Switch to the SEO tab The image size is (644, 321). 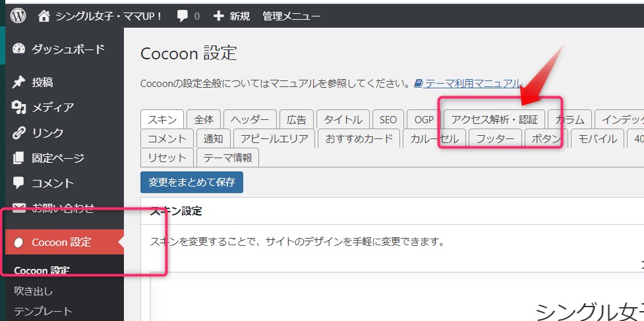click(388, 119)
